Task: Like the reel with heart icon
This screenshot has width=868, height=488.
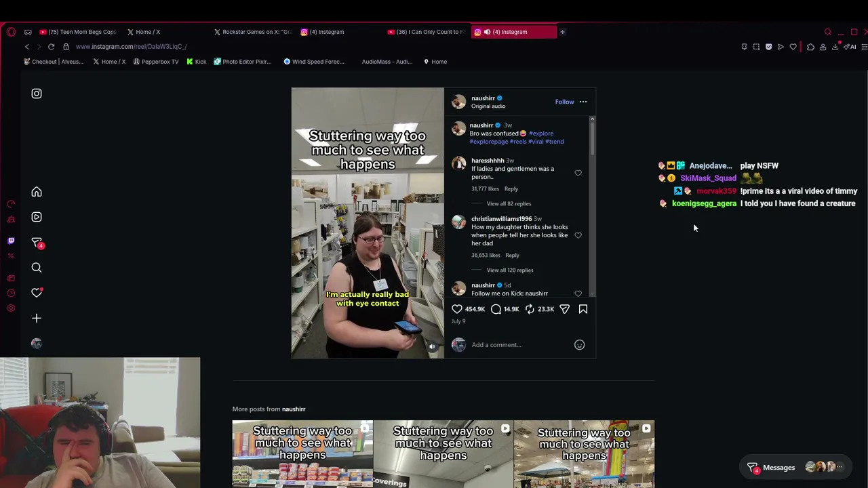Action: 457,309
